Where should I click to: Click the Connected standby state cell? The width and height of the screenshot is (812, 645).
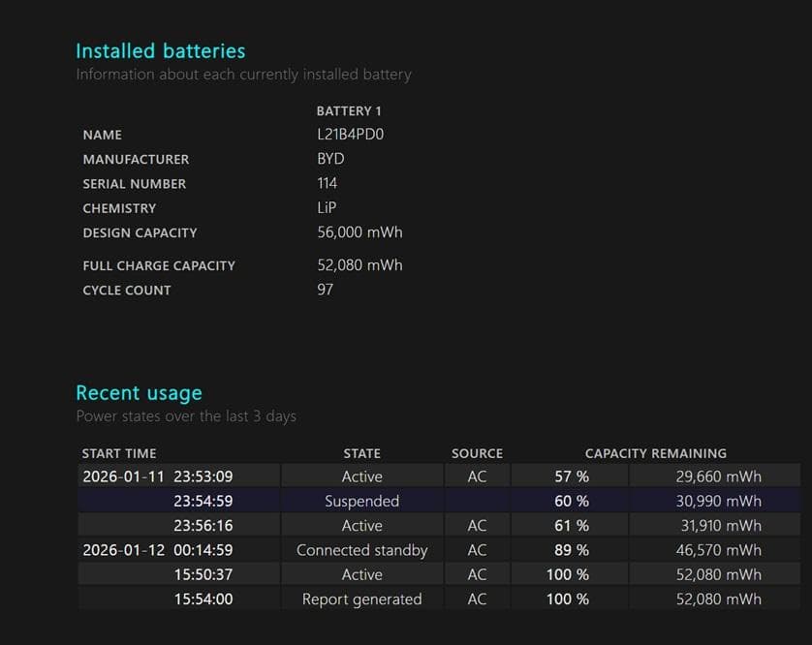pyautogui.click(x=361, y=550)
